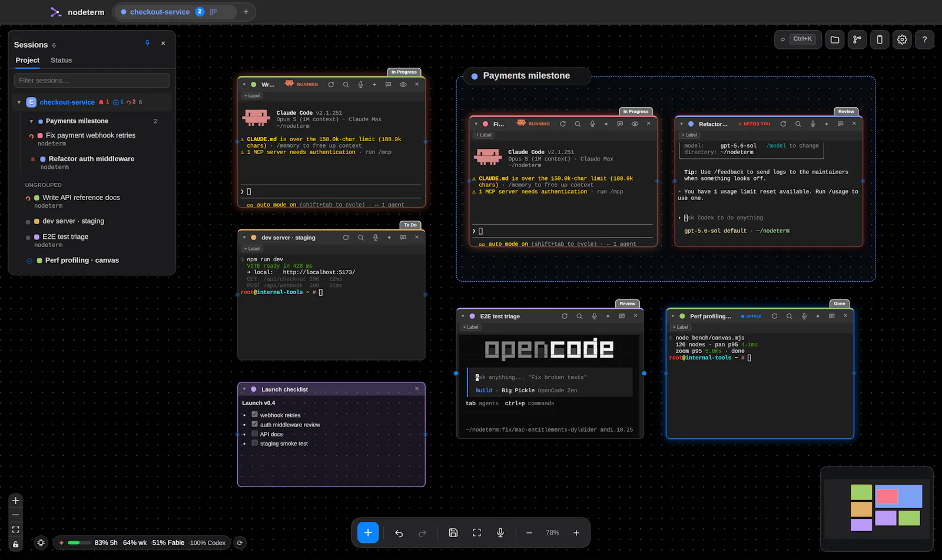Uncheck webhook retries checklist item
942x560 pixels.
point(254,415)
